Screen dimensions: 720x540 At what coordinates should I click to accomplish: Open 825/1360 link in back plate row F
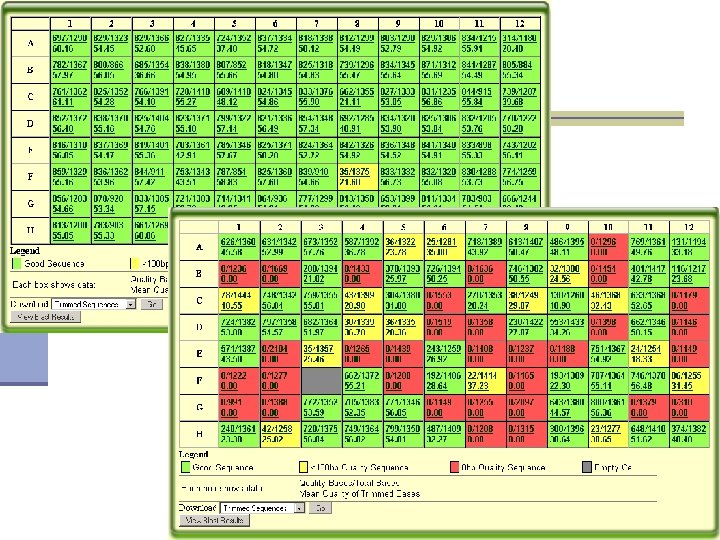(x=275, y=172)
